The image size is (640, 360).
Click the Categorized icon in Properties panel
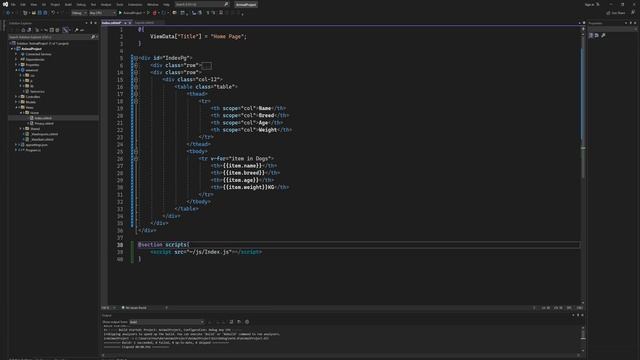(x=591, y=36)
